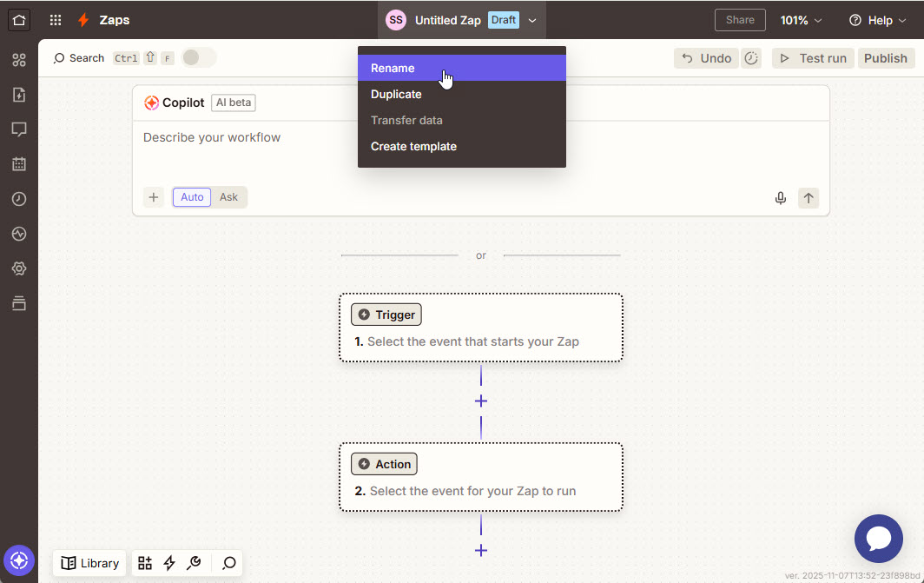Go to the Zapier home icon
This screenshot has height=583, width=924.
pyautogui.click(x=19, y=20)
